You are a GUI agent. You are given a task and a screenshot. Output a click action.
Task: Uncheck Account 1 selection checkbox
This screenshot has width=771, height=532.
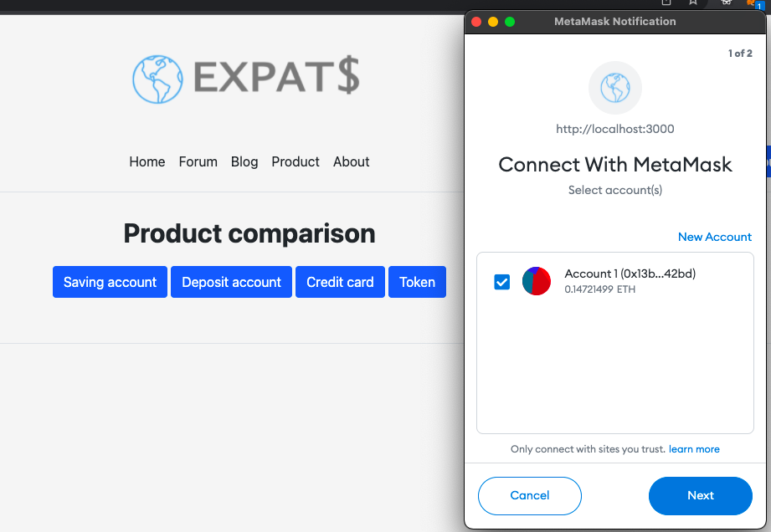(x=501, y=282)
